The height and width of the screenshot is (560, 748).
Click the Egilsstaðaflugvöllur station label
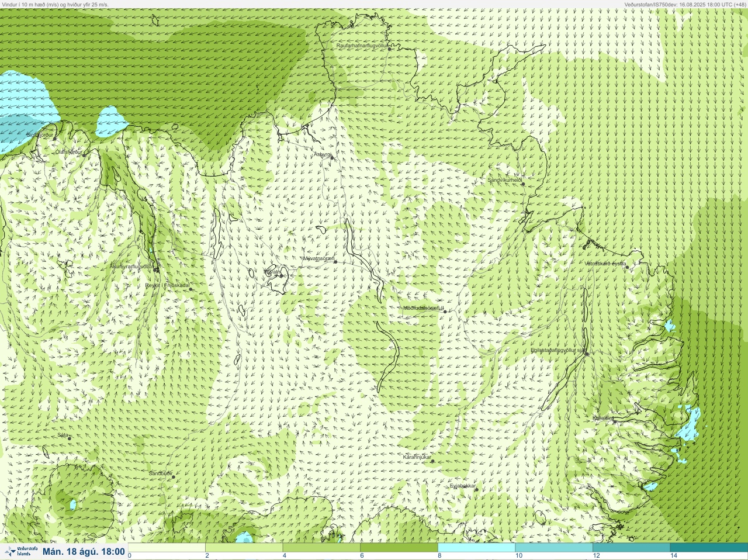(558, 350)
